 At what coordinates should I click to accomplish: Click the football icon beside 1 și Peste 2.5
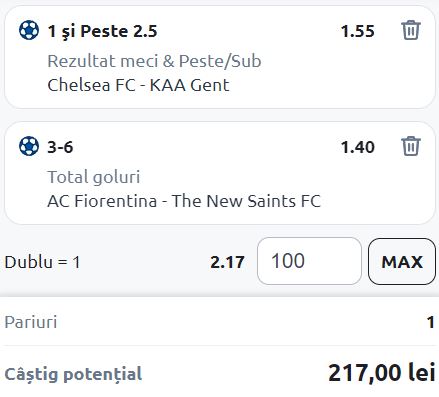(29, 30)
